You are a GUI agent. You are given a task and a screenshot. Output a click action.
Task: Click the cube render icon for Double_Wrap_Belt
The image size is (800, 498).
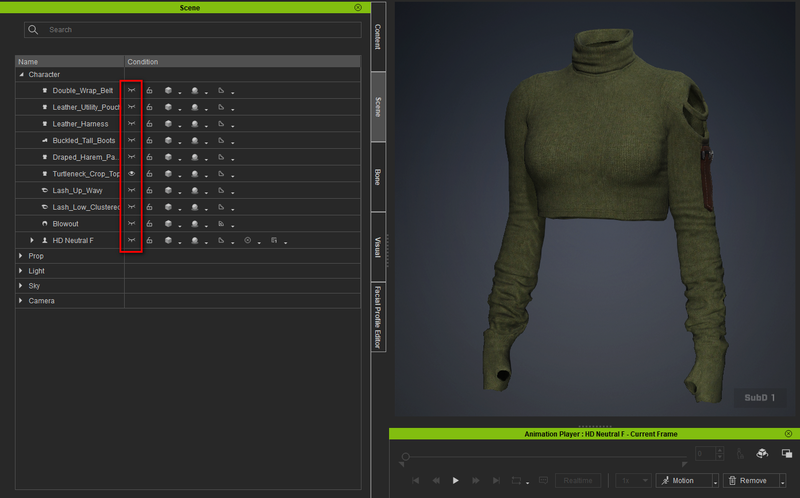168,91
